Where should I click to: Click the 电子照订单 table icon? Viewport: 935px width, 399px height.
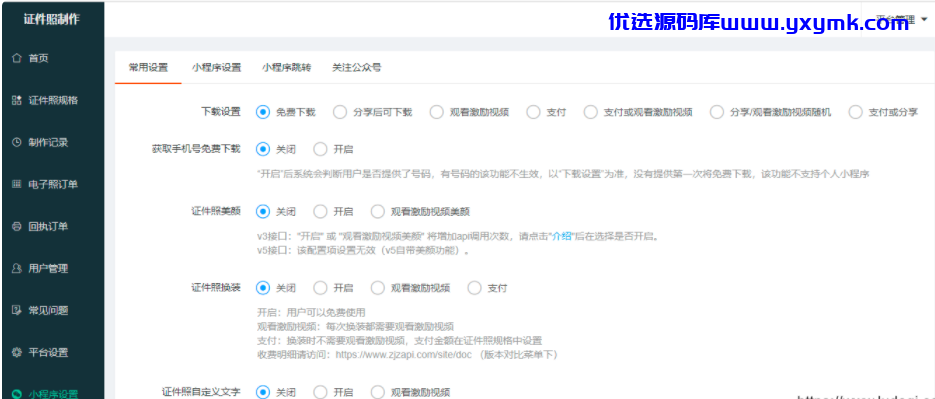[x=17, y=184]
